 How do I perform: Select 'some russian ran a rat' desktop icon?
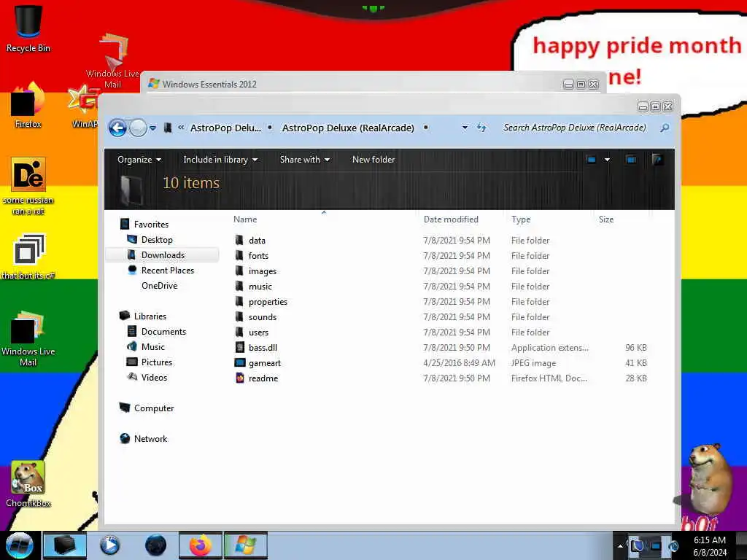pos(28,186)
